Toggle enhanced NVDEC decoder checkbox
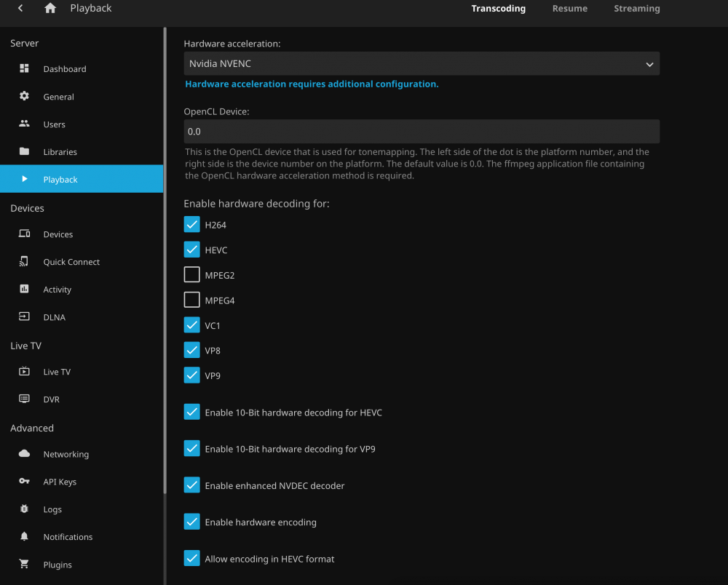Viewport: 728px width, 585px height. tap(191, 485)
